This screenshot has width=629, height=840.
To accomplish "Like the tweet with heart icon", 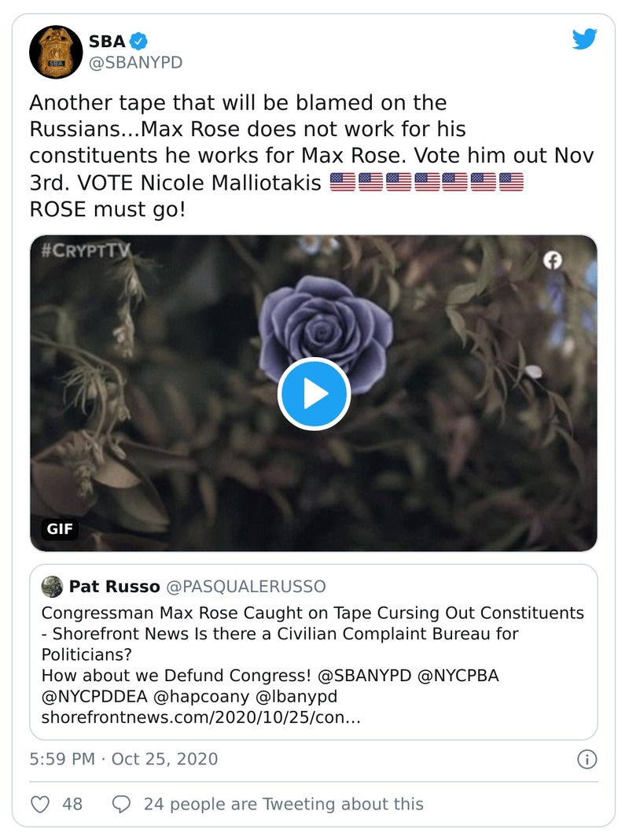I will (x=40, y=804).
